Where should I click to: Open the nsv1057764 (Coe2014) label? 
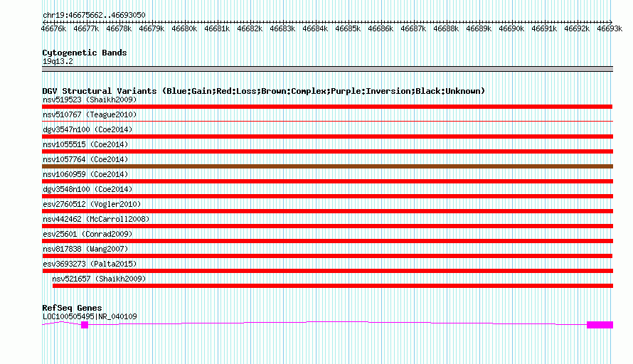click(x=85, y=159)
